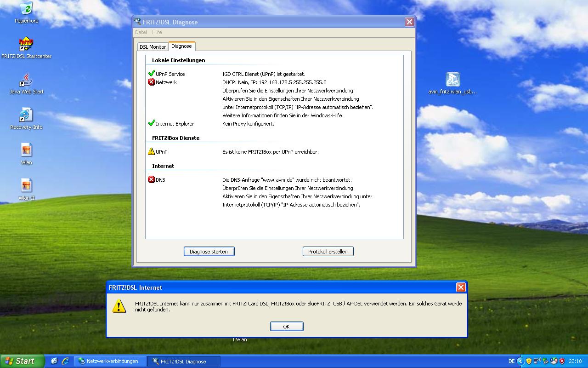This screenshot has height=368, width=588.
Task: Click the Lokale Einstellungen heading
Action: [x=179, y=60]
